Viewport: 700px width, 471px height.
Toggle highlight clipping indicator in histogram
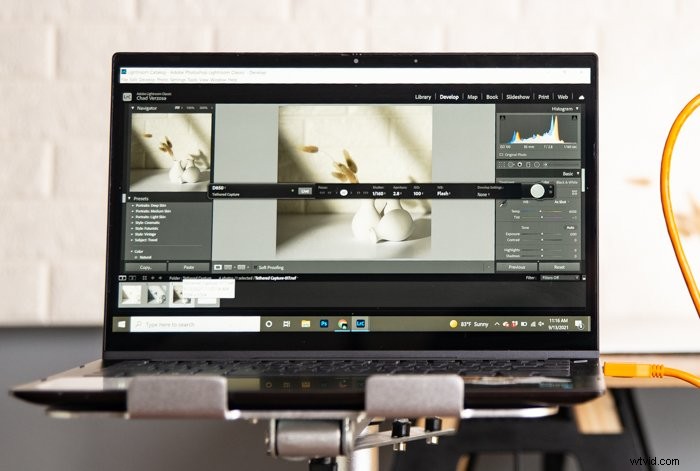tap(575, 118)
